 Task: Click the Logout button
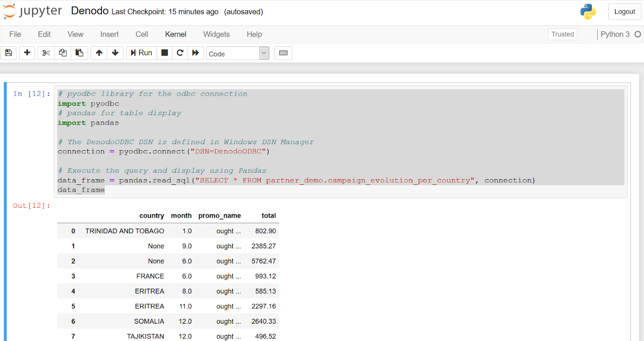point(625,12)
